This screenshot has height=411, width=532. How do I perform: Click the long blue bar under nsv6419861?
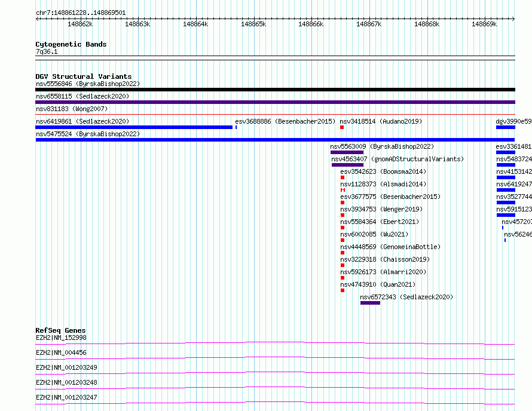pos(134,127)
